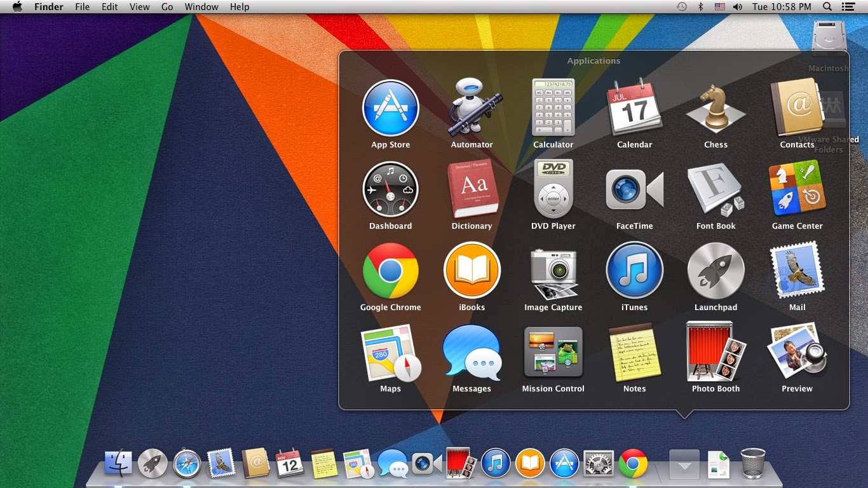The width and height of the screenshot is (868, 488).
Task: Open the Edit menu
Action: point(110,7)
